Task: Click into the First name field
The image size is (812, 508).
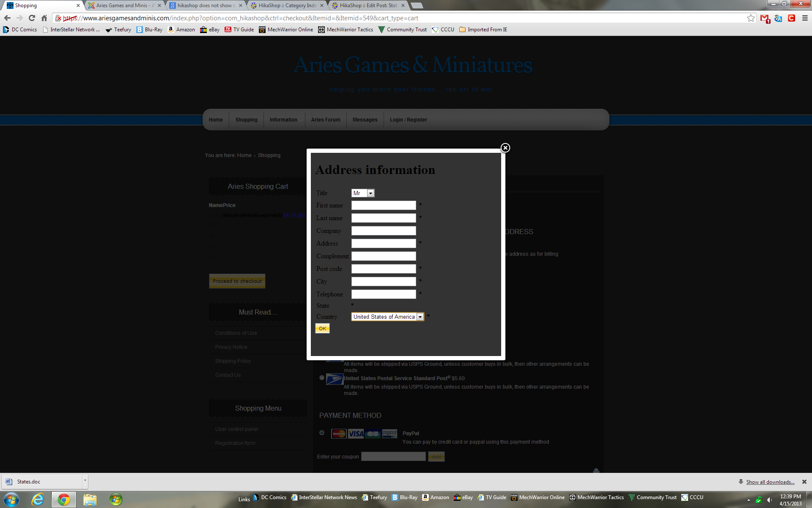Action: click(384, 205)
